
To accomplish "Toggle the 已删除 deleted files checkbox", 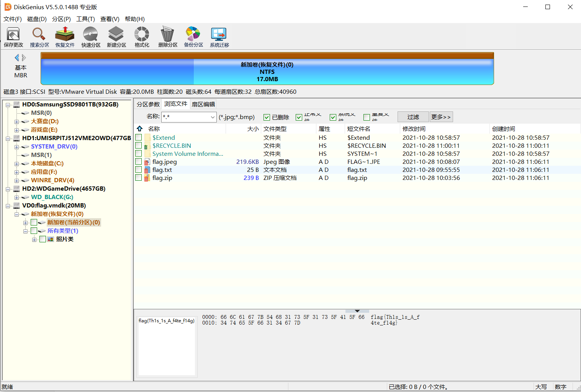I will 267,117.
